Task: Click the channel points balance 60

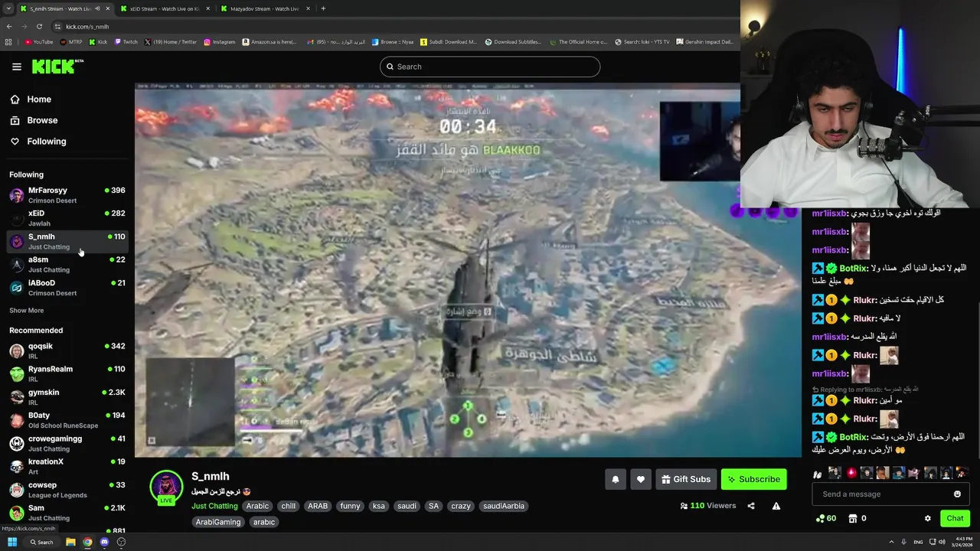Action: (x=826, y=518)
